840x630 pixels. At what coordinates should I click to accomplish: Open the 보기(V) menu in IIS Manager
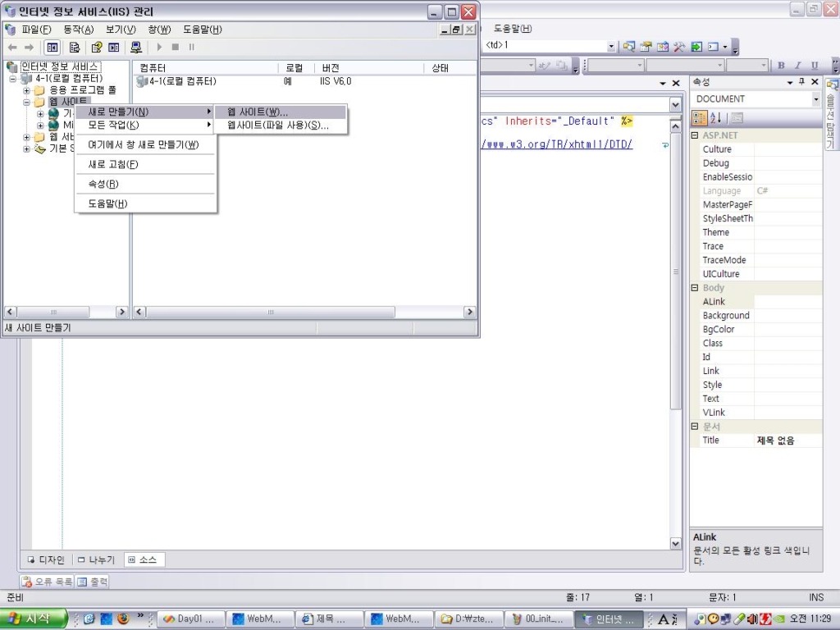[121, 30]
